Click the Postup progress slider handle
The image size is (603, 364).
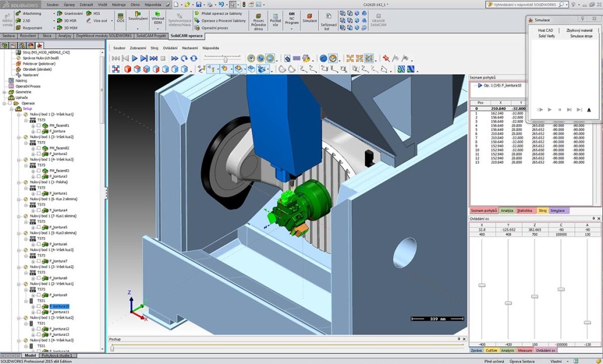click(x=112, y=348)
